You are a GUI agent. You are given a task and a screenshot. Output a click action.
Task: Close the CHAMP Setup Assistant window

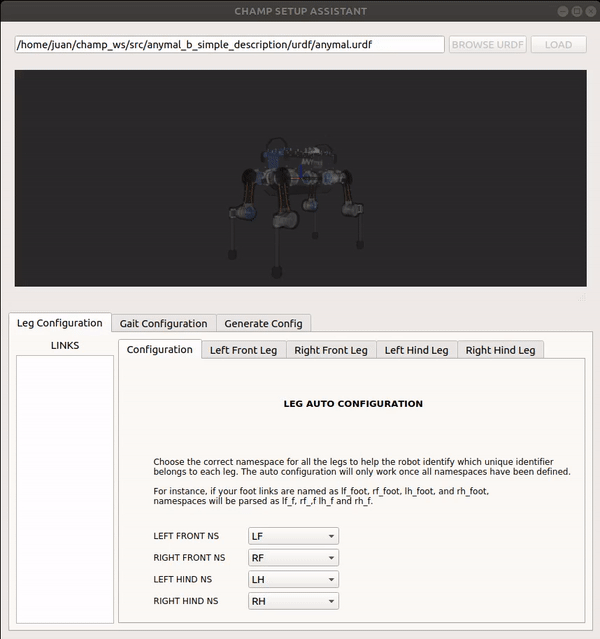(x=591, y=11)
